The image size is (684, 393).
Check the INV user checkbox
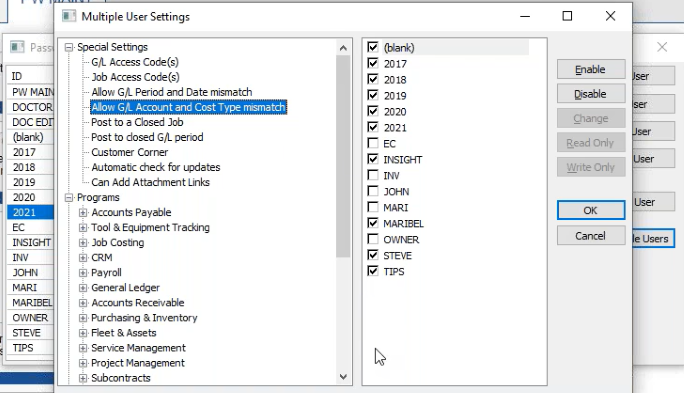(373, 175)
